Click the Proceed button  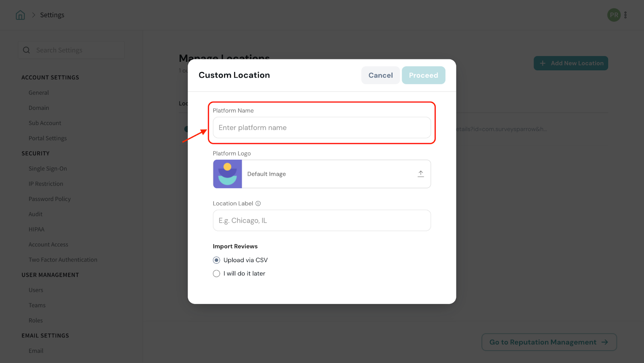click(423, 75)
